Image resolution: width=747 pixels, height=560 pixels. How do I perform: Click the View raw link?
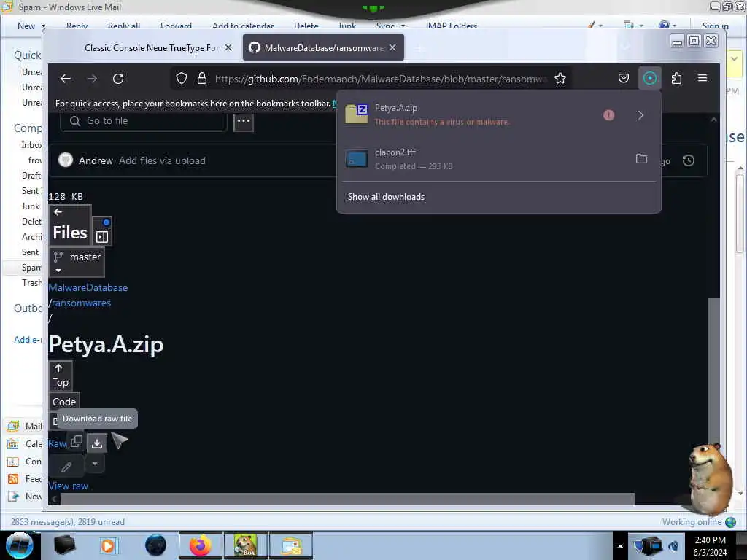[x=68, y=486]
